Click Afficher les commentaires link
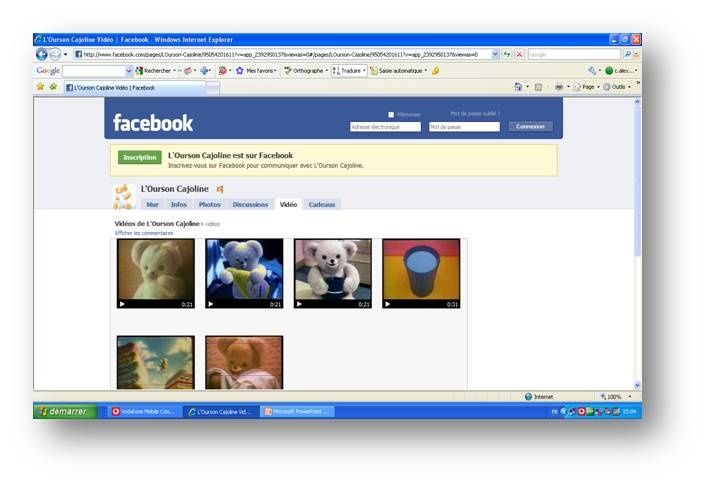 (x=144, y=233)
